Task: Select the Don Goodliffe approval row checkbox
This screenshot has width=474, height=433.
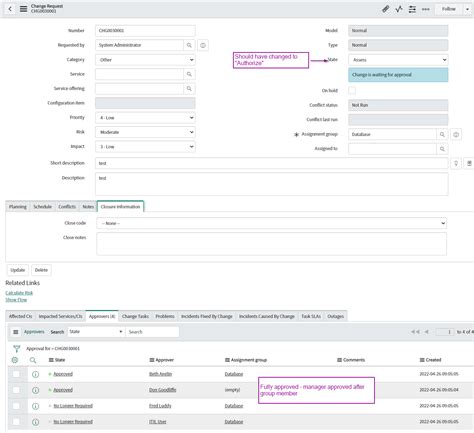Action: point(16,390)
